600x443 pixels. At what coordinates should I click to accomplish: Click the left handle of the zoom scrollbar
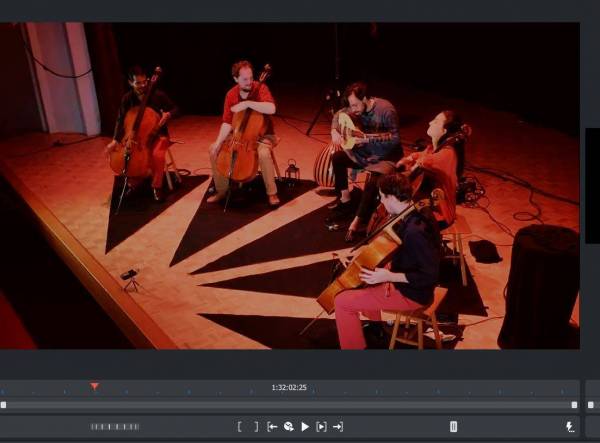4,405
